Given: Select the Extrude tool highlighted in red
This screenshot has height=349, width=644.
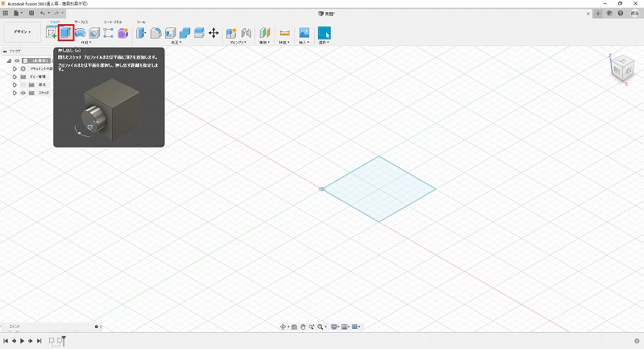Looking at the screenshot, I should click(66, 33).
